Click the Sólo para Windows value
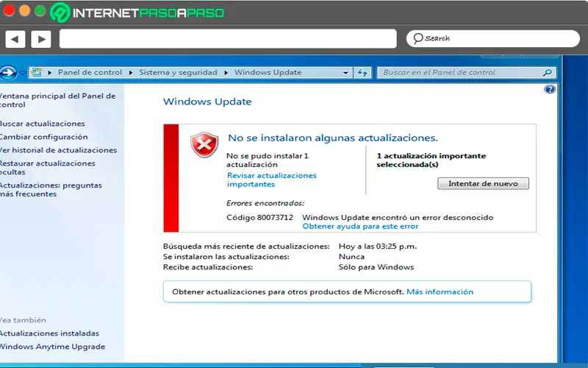Screen dimensions: 588x368 click(376, 267)
